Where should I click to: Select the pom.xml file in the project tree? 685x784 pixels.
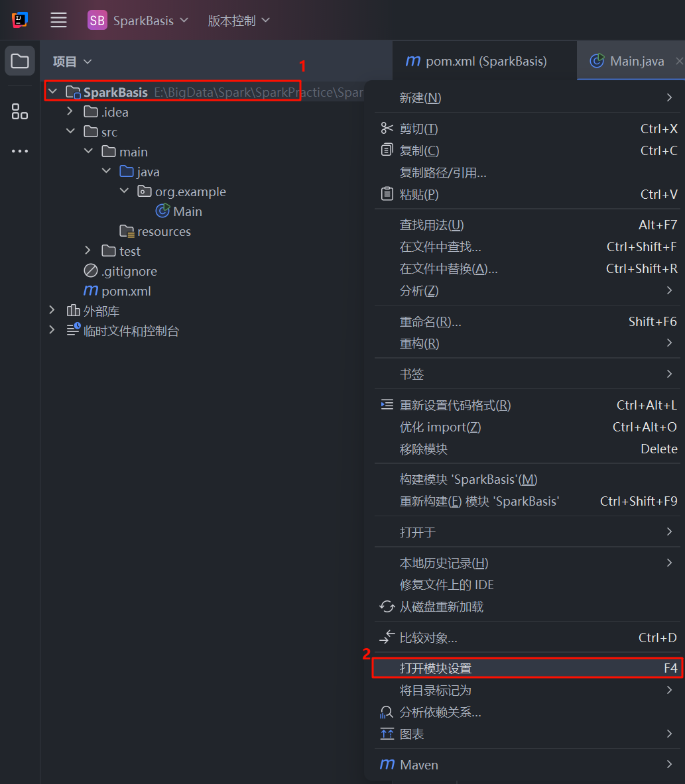pos(126,291)
